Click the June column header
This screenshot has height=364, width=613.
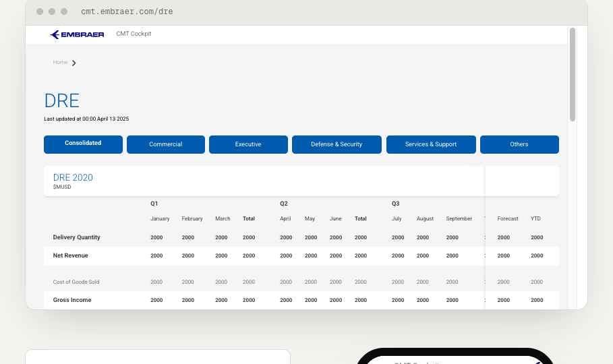coord(335,218)
